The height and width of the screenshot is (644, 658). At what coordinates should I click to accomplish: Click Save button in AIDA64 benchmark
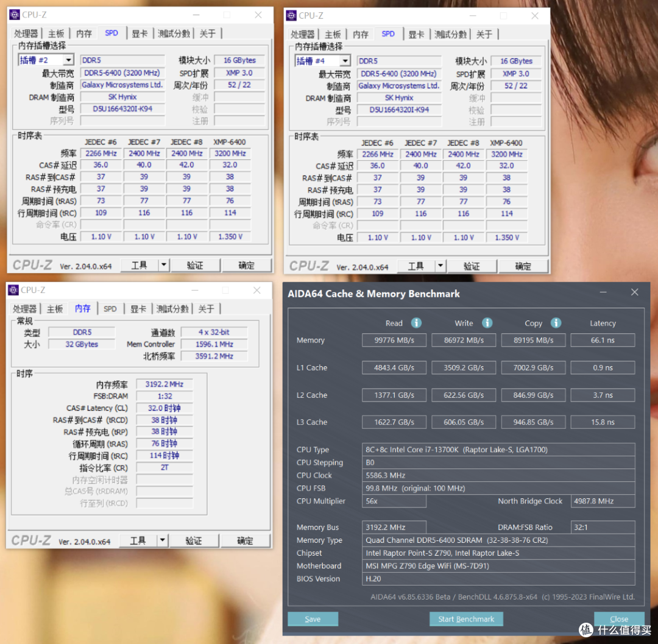(x=313, y=618)
